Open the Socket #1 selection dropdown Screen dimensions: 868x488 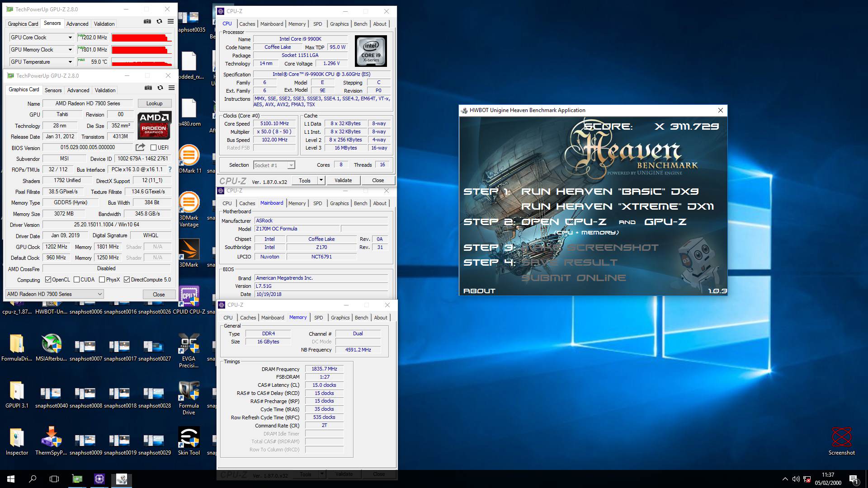(x=274, y=165)
